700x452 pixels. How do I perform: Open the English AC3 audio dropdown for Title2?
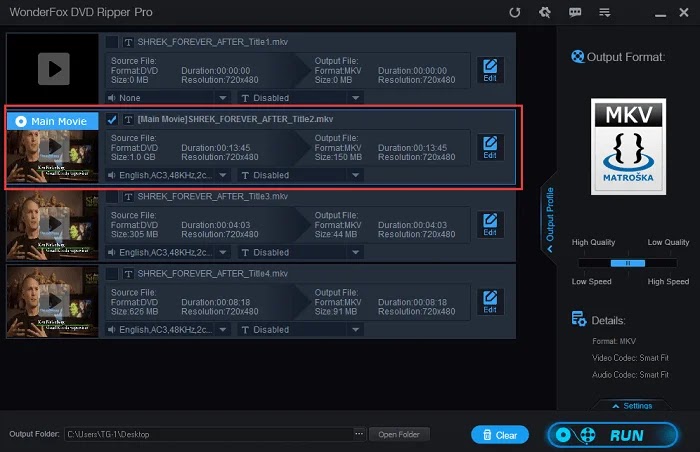click(167, 175)
